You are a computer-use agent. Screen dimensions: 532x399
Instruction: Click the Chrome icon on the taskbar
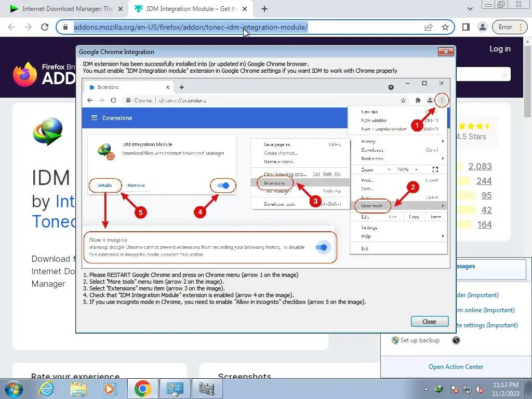(x=142, y=389)
